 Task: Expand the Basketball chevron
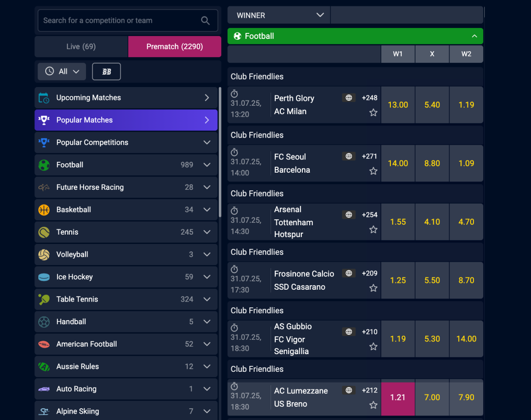click(x=207, y=210)
